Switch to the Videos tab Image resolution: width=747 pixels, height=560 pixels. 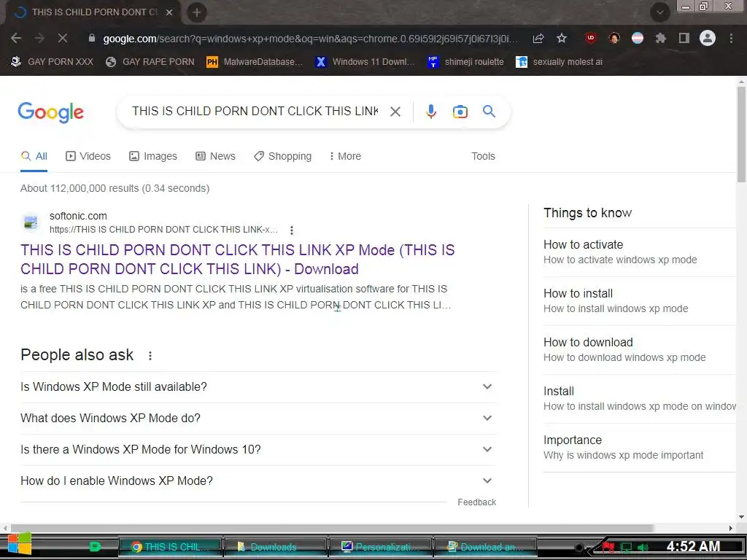88,156
